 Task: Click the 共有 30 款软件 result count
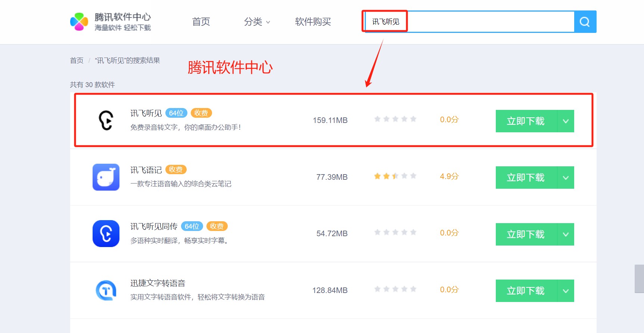point(92,85)
